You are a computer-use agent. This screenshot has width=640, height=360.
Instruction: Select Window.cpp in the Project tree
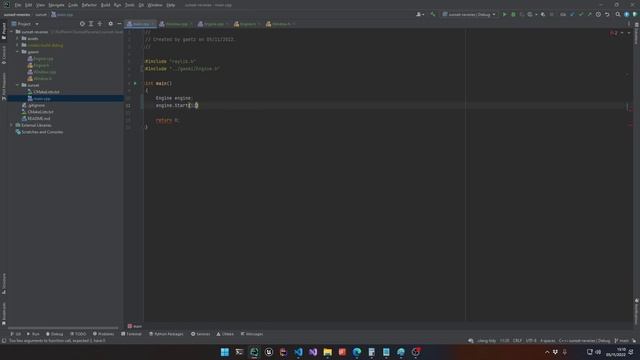(42, 72)
